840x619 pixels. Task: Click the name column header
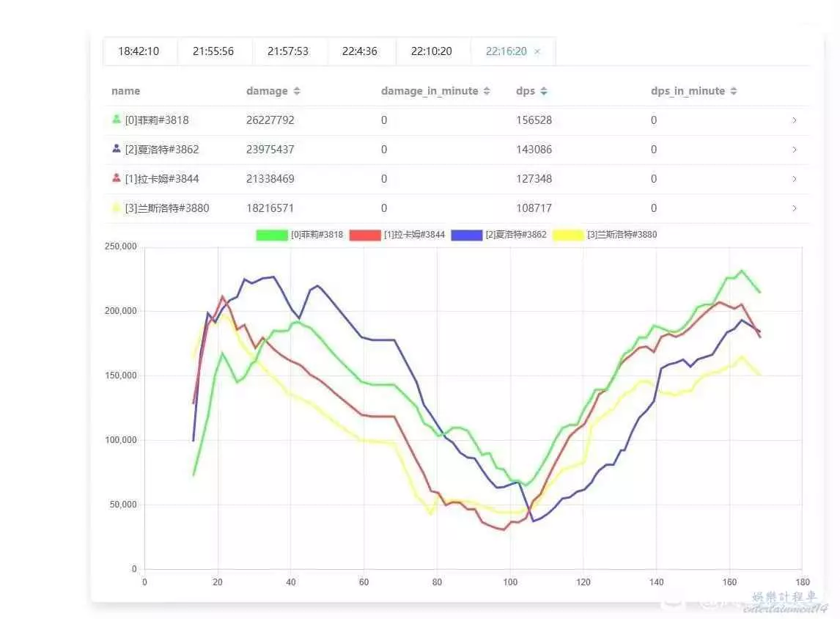[125, 92]
